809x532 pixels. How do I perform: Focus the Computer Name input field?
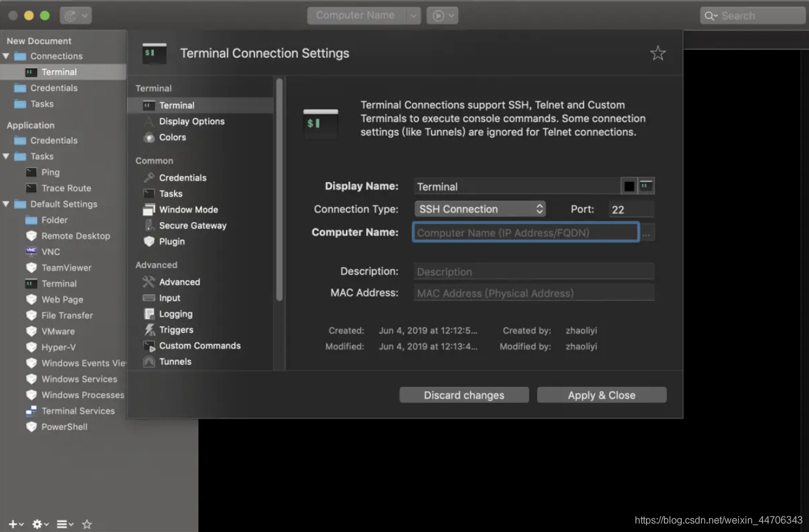[526, 233]
